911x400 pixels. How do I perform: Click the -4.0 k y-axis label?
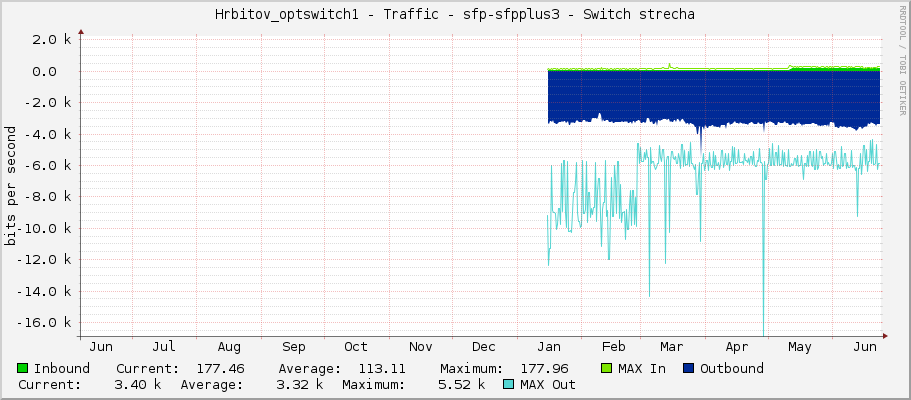(49, 134)
